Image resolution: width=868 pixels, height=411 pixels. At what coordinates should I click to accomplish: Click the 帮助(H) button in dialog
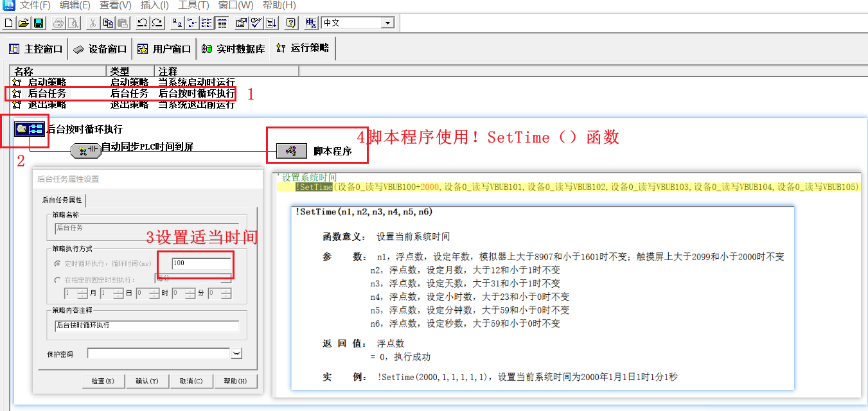point(235,381)
